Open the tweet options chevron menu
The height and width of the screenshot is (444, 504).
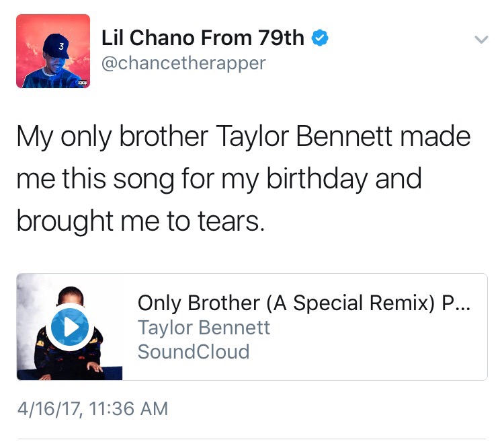[x=481, y=39]
